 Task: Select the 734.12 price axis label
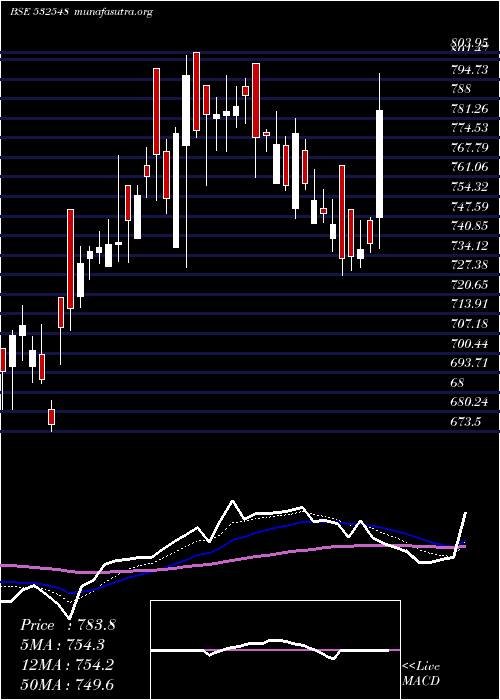470,245
